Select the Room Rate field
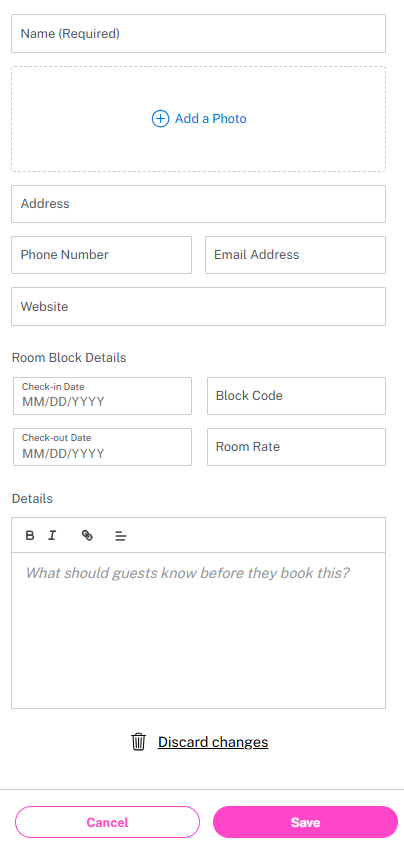The width and height of the screenshot is (404, 845). pyautogui.click(x=296, y=447)
